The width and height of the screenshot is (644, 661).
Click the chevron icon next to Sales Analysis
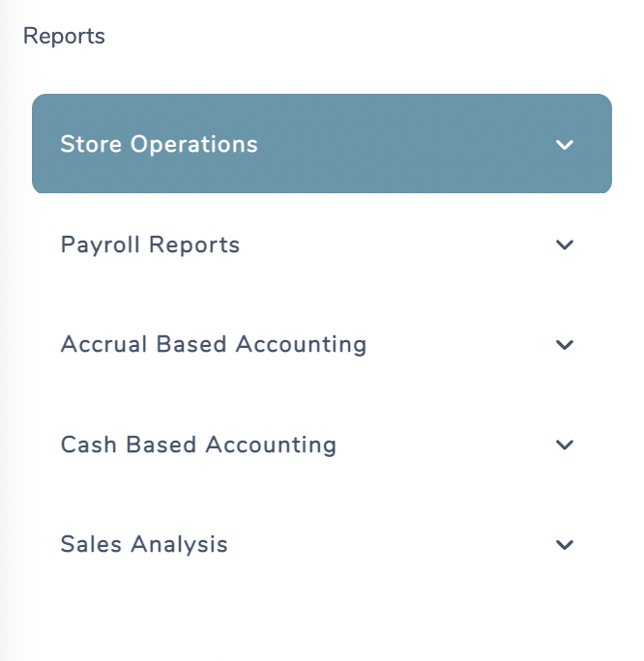click(x=565, y=545)
